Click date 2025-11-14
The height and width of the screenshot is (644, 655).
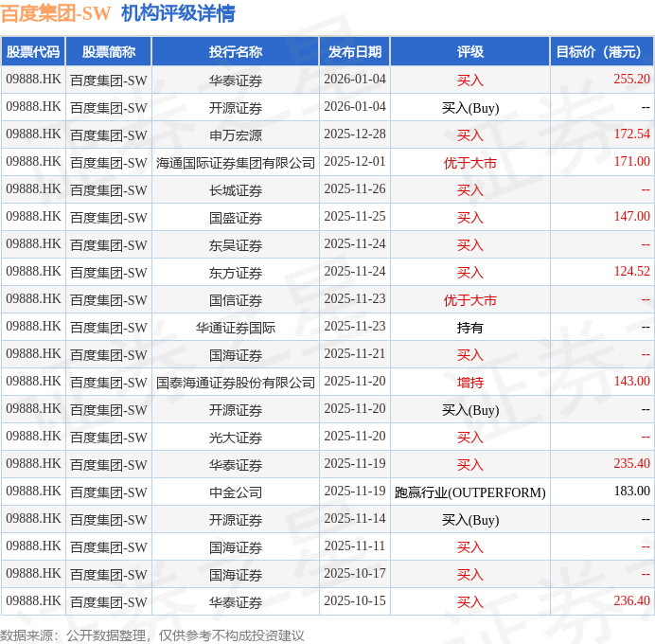[x=355, y=519]
